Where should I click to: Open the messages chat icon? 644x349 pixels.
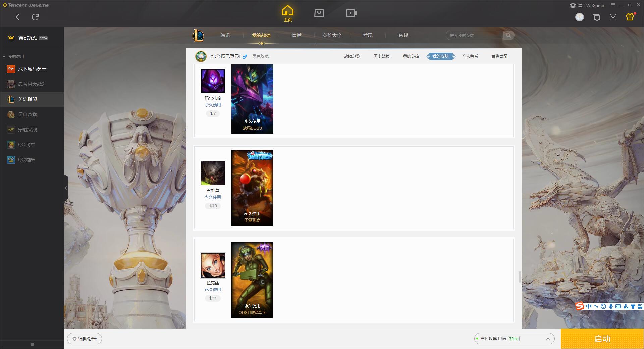pyautogui.click(x=596, y=17)
